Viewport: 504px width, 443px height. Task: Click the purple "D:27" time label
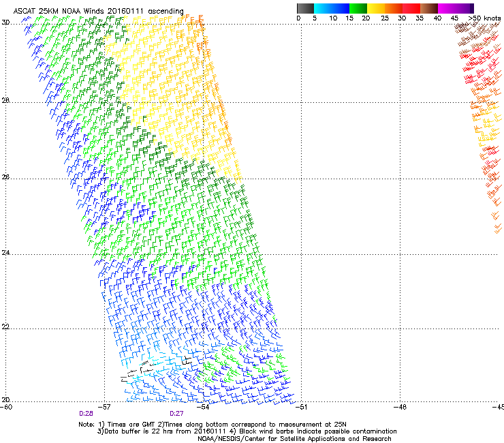tap(177, 414)
